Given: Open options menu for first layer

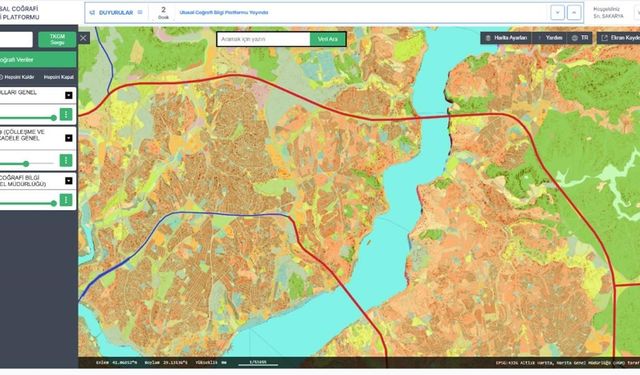Looking at the screenshot, I should (x=66, y=114).
